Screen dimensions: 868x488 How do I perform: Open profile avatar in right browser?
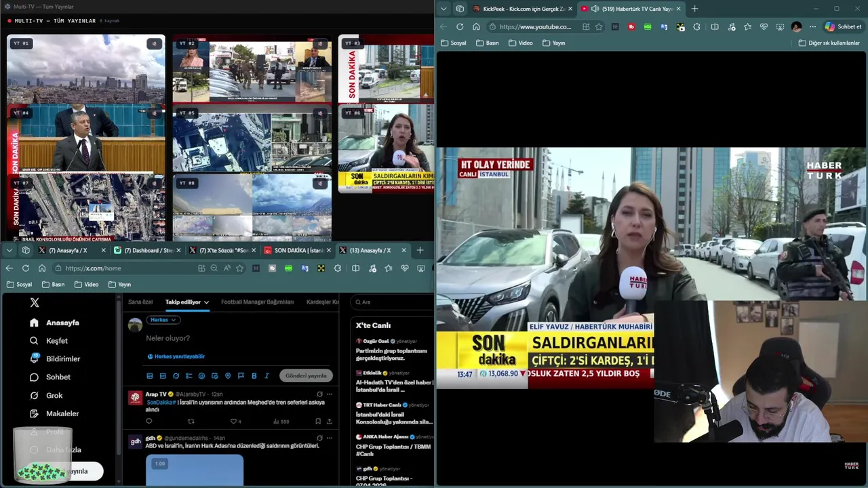796,26
